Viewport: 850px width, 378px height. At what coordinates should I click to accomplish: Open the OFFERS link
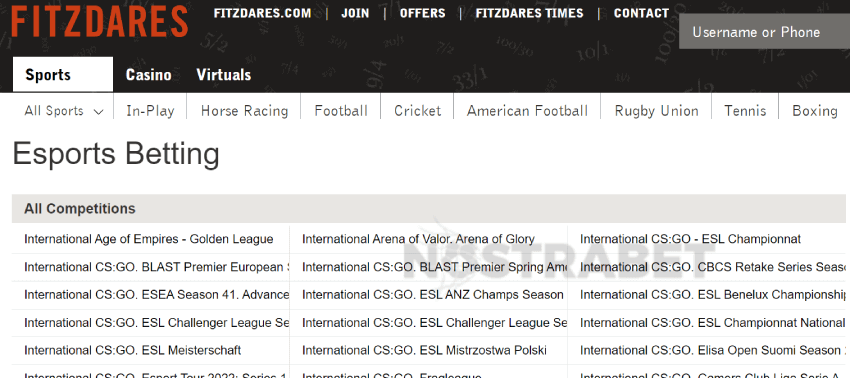422,14
